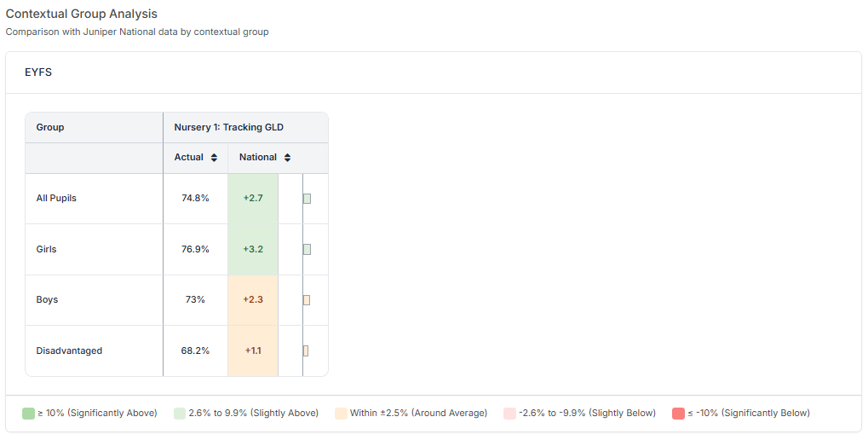
Task: Click the All Pupils difference bar
Action: click(x=307, y=199)
